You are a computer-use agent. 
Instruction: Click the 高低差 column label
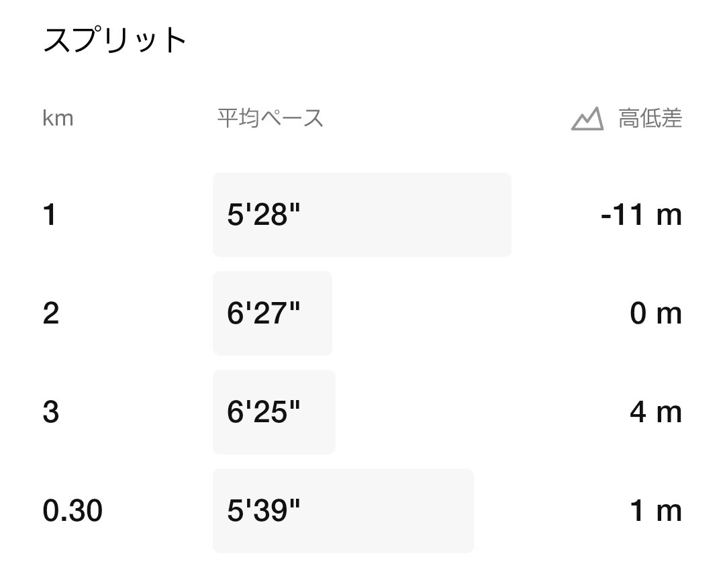click(x=650, y=119)
